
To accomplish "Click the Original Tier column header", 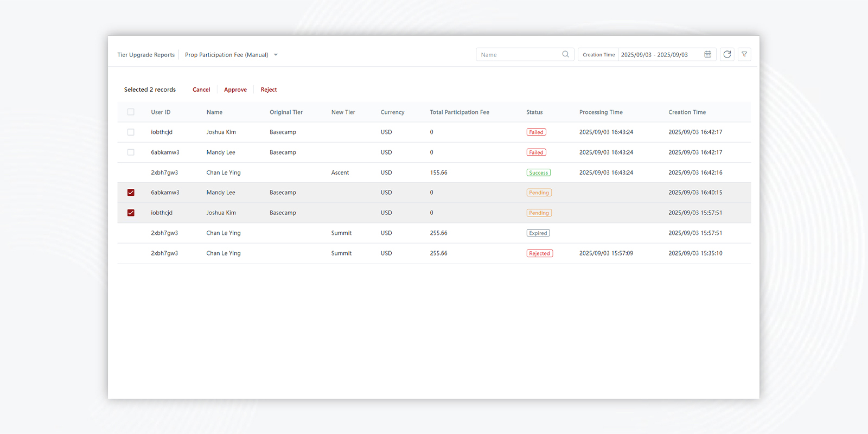I will [286, 112].
